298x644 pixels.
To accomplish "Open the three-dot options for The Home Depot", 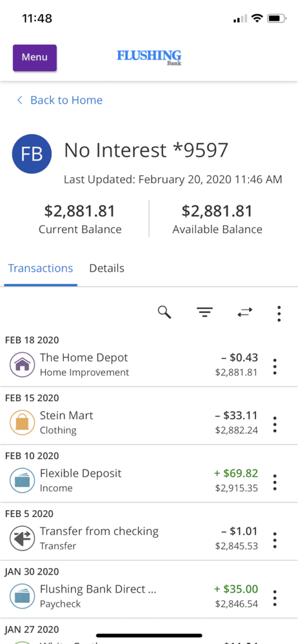I will (275, 366).
